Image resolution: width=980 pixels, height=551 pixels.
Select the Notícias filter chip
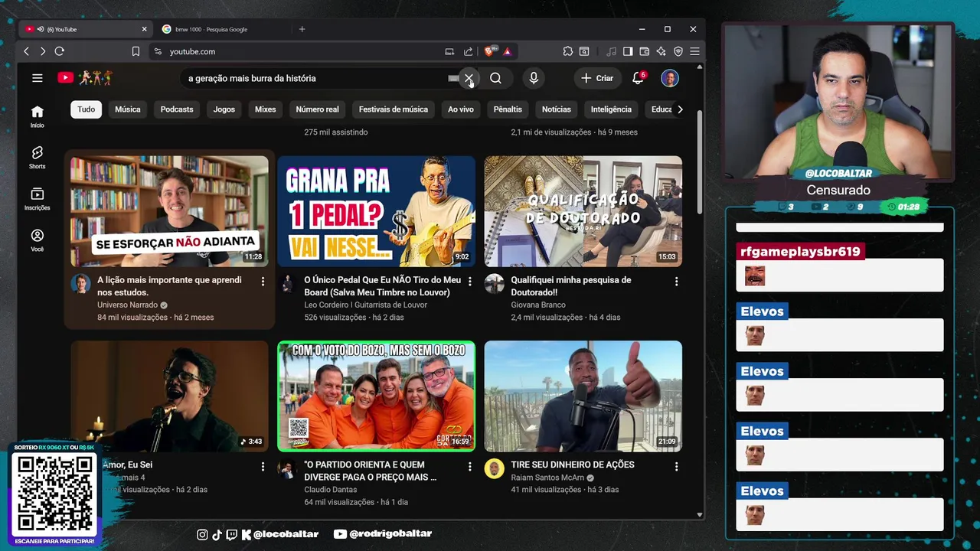(557, 109)
